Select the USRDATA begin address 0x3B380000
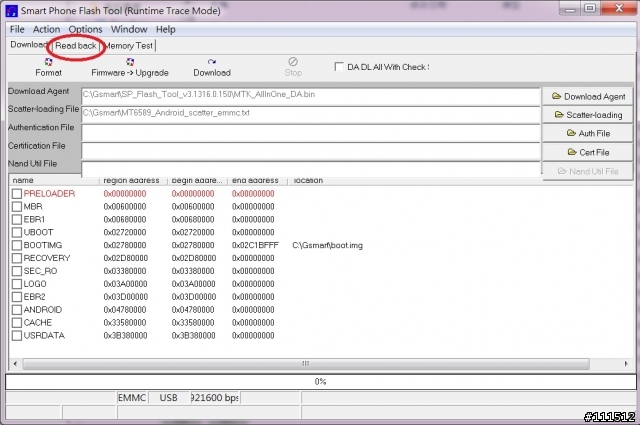 click(x=193, y=336)
